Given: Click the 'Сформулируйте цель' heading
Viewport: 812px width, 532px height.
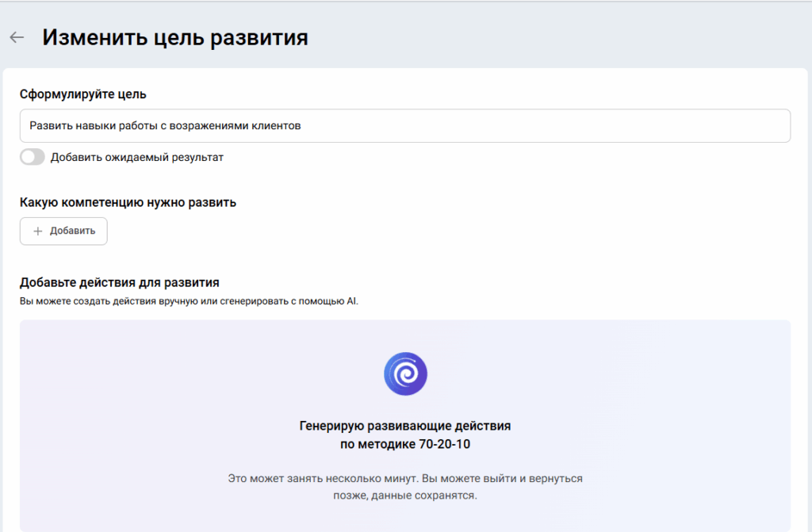Looking at the screenshot, I should [82, 94].
